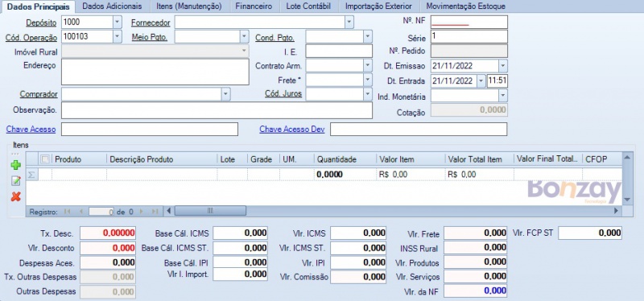Switch to Itens (Manutenção) tab
The width and height of the screenshot is (644, 301).
point(189,6)
